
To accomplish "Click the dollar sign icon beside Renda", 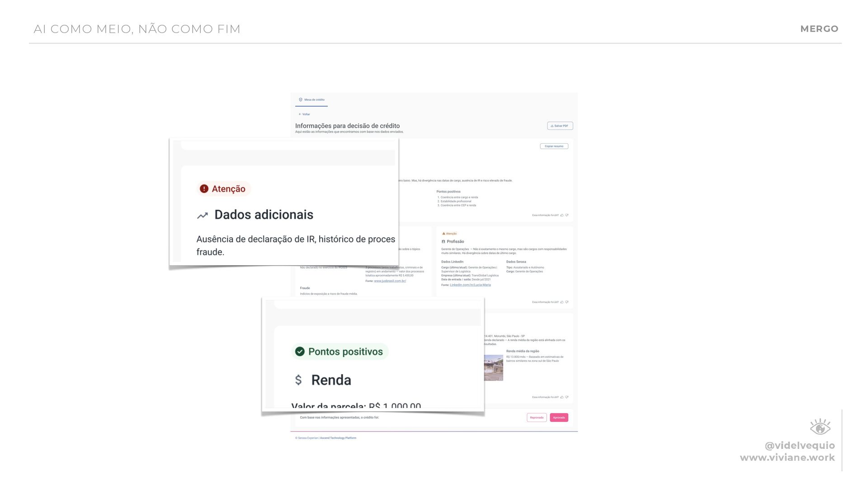I will pos(298,380).
